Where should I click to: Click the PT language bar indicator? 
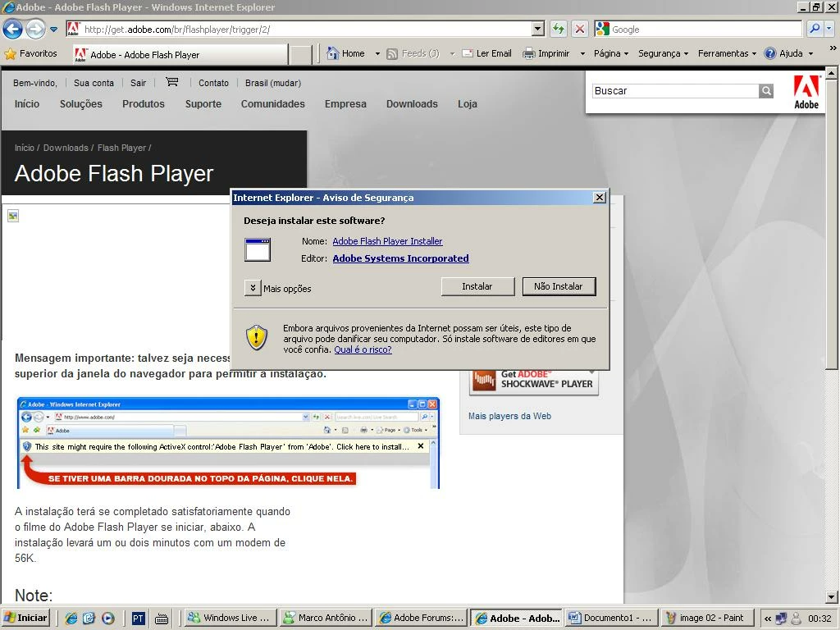point(138,619)
